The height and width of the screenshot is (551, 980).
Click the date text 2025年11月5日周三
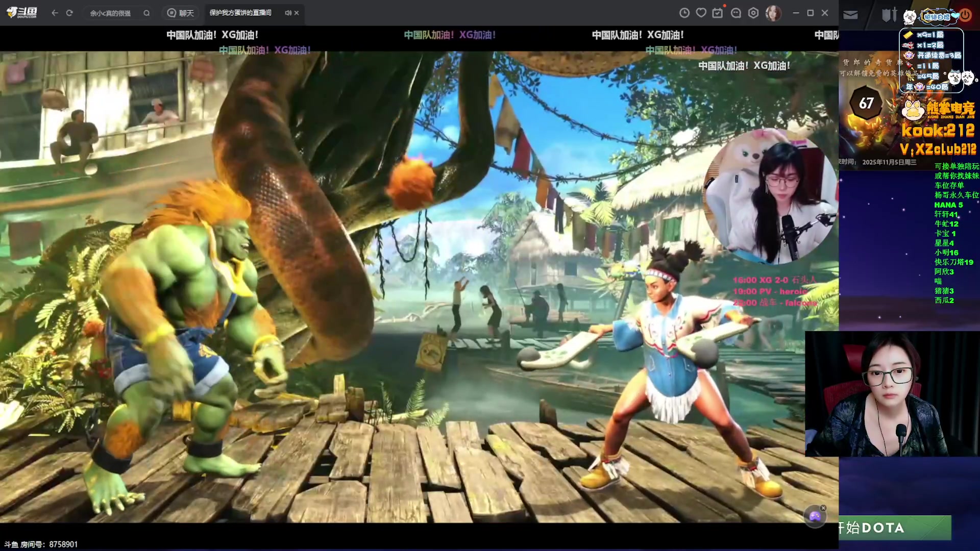pyautogui.click(x=889, y=162)
